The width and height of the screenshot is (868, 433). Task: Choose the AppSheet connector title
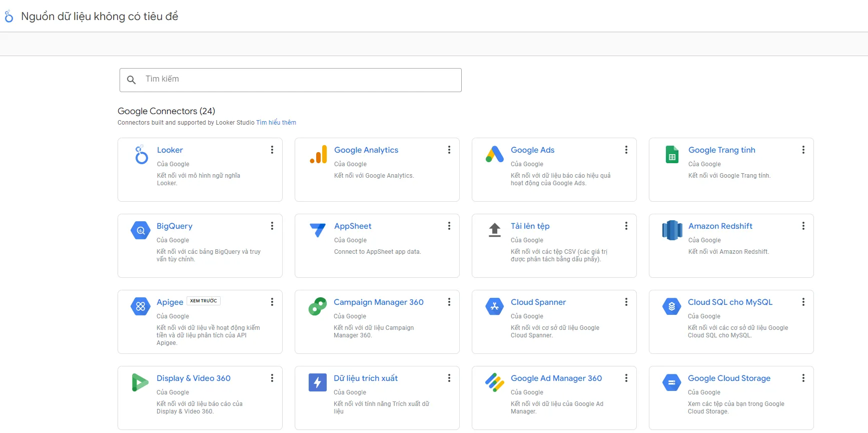[353, 226]
